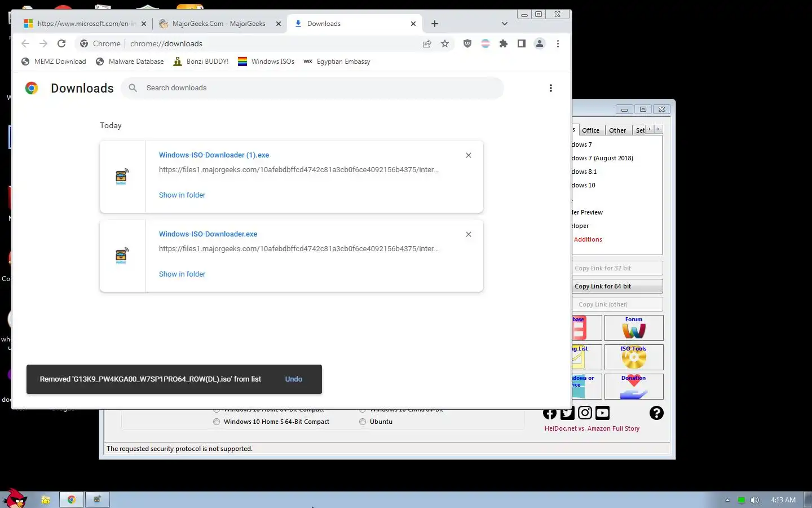The width and height of the screenshot is (812, 508).
Task: Select the Downloads tab
Action: [355, 24]
